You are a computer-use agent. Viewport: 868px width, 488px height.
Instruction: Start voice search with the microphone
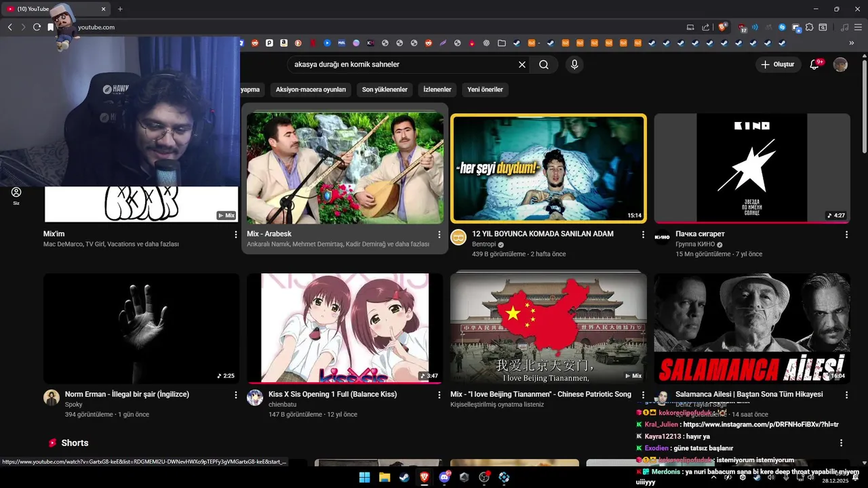coord(574,64)
